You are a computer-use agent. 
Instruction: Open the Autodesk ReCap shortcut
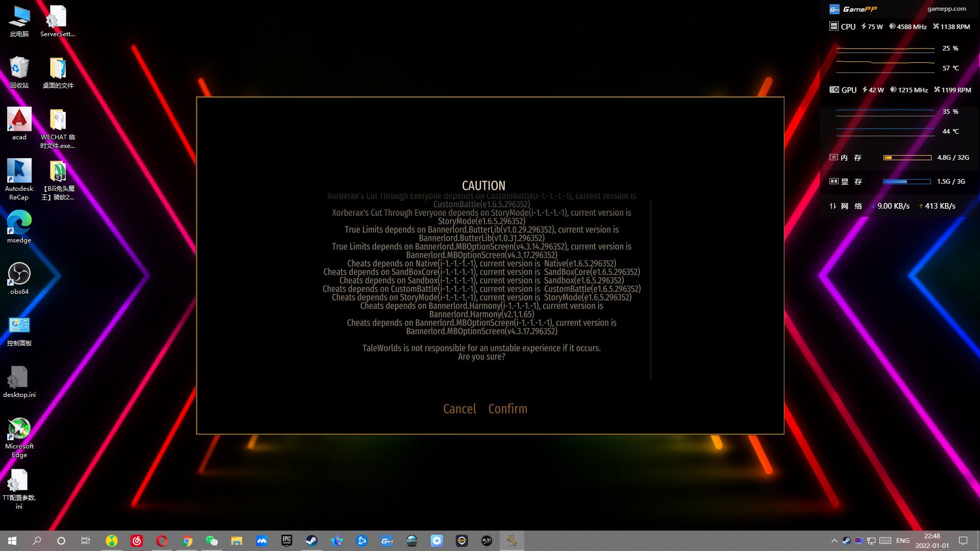pos(19,180)
